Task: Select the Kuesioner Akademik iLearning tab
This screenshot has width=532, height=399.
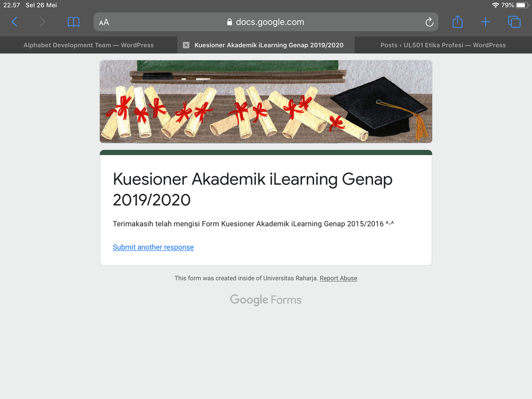Action: coord(269,45)
